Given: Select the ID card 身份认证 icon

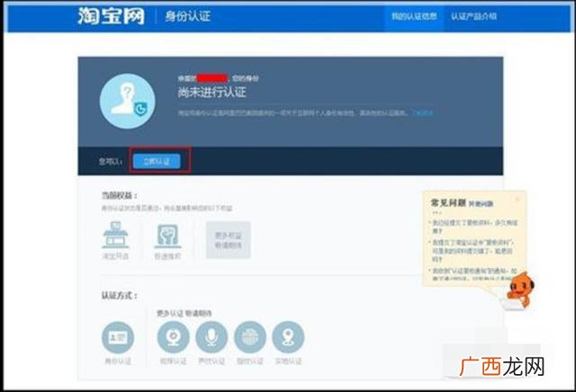Looking at the screenshot, I should (x=118, y=337).
